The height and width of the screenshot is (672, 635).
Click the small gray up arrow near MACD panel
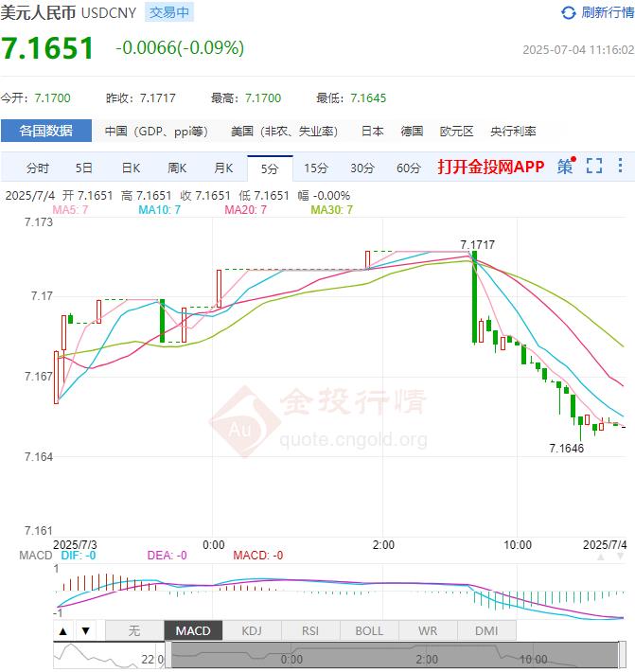tap(601, 557)
